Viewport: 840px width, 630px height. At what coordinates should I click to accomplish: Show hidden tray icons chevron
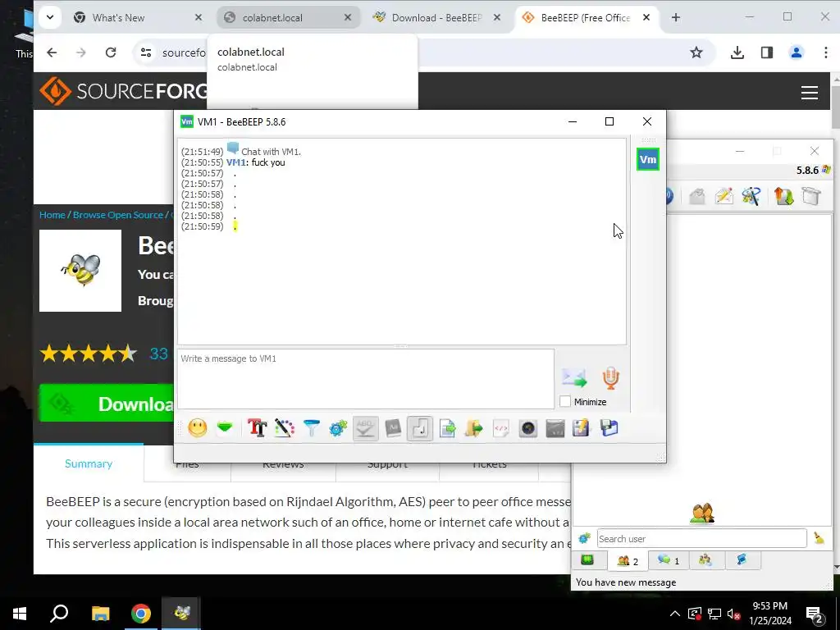click(675, 614)
